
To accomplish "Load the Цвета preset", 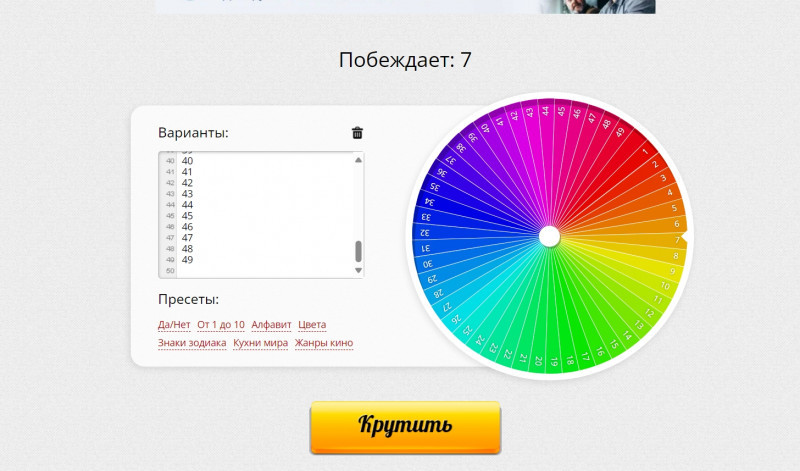I will coord(312,325).
